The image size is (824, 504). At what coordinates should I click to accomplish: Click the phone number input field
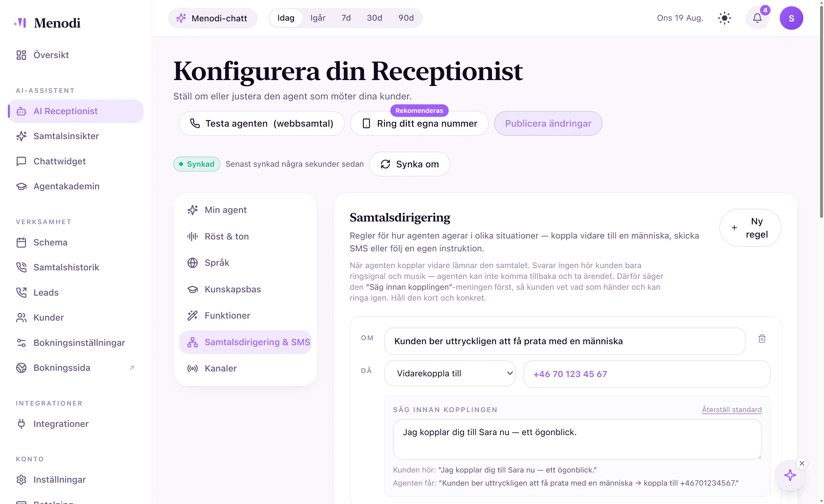click(647, 374)
